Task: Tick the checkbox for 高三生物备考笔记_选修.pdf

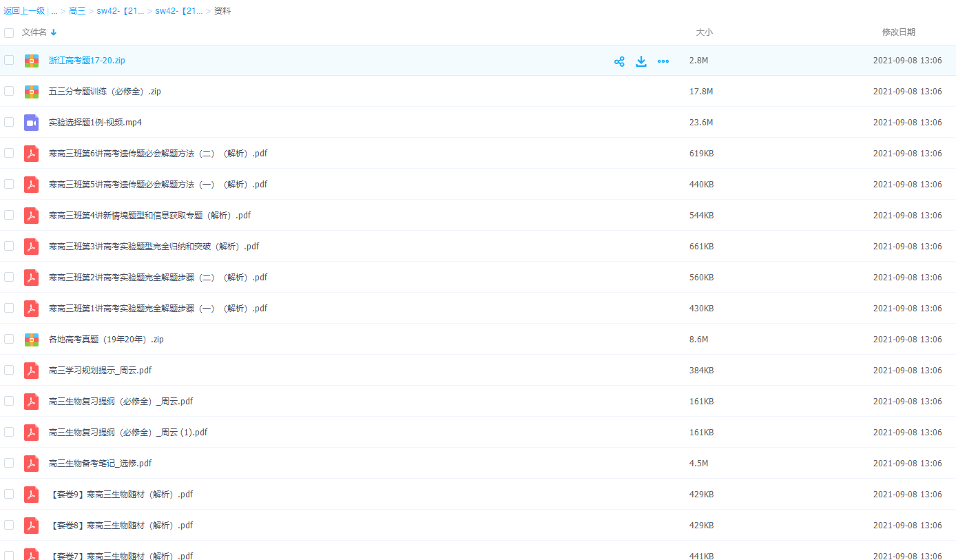Action: [9, 463]
